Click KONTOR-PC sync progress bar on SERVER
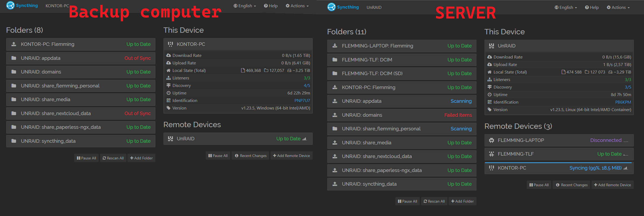644x216 pixels. (x=558, y=162)
